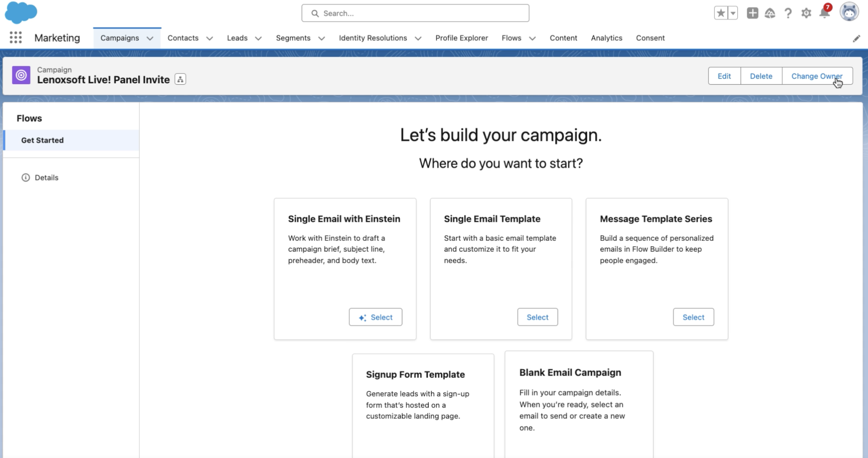This screenshot has height=458, width=868.
Task: Open the Help question mark icon
Action: coord(788,13)
